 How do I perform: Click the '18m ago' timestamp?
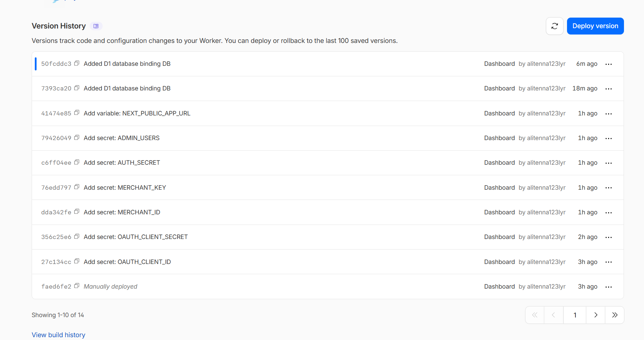pos(585,88)
